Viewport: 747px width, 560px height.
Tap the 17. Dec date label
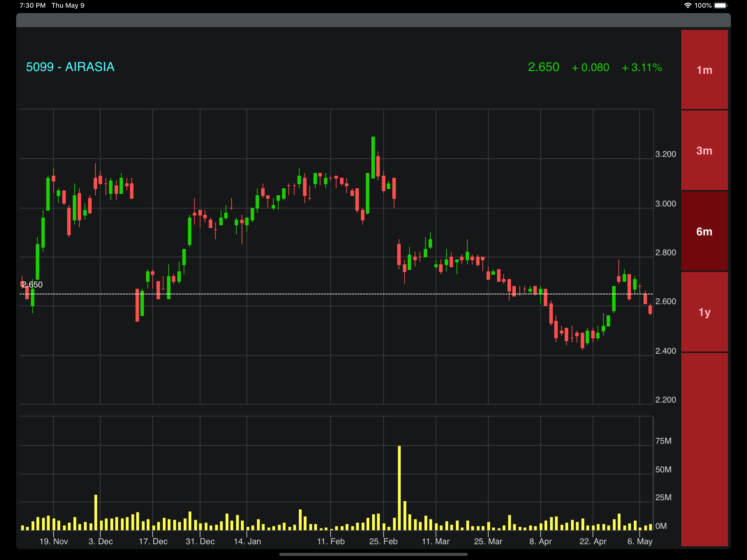pyautogui.click(x=153, y=541)
